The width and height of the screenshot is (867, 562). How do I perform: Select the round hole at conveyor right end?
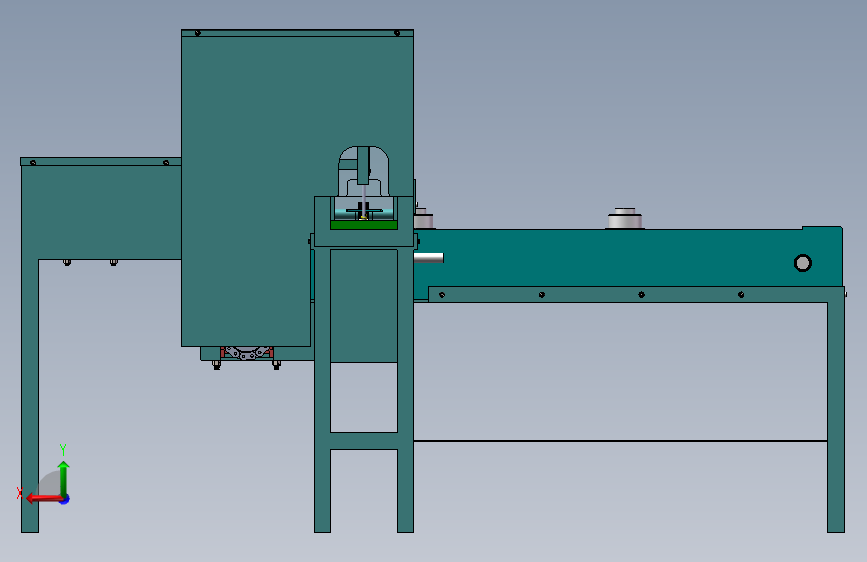coord(803,263)
